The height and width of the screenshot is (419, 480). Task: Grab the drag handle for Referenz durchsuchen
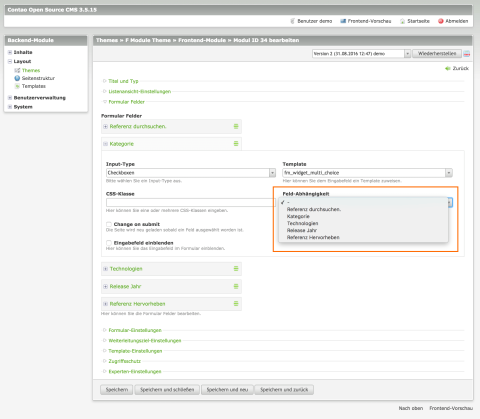[236, 126]
